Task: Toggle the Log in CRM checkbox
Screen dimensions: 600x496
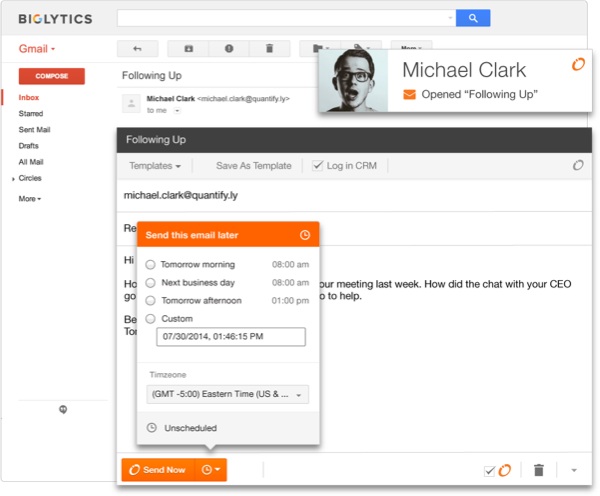Action: (318, 165)
